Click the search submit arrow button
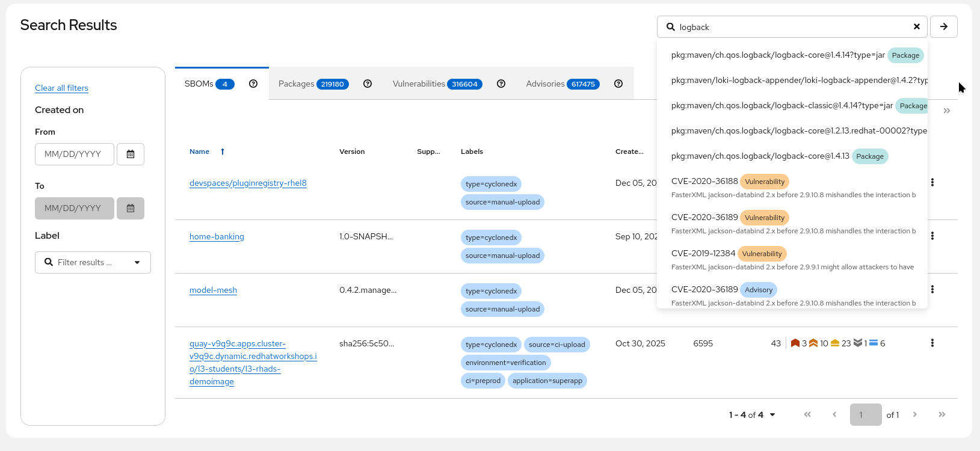 click(943, 26)
